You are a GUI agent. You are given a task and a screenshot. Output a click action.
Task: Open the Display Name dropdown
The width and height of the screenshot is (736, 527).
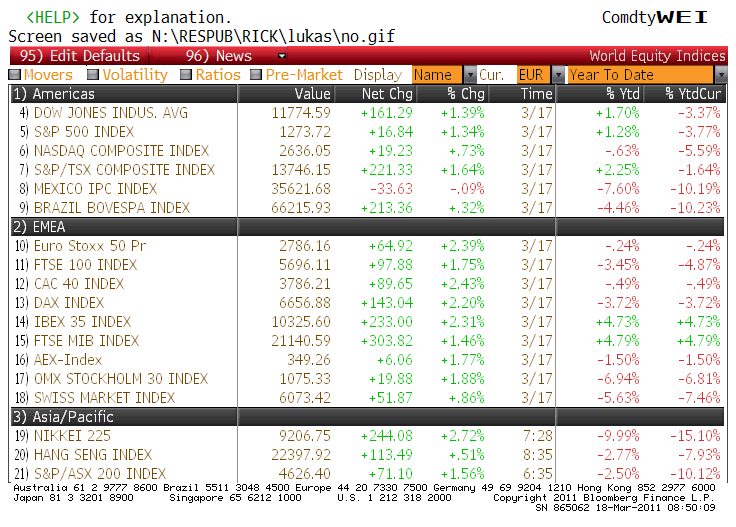tap(470, 75)
